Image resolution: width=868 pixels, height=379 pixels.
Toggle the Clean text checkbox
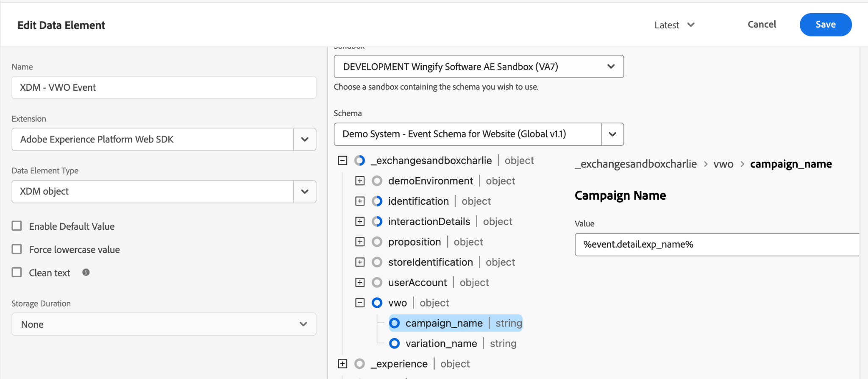pos(17,272)
